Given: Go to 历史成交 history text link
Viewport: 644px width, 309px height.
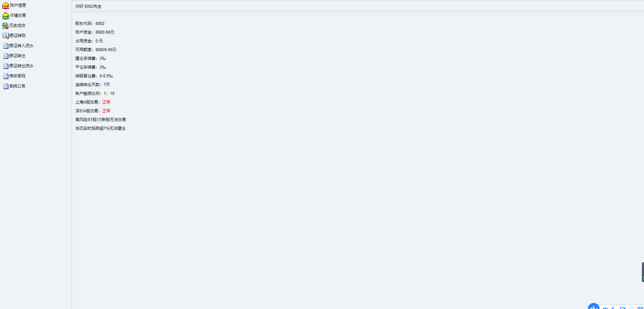Looking at the screenshot, I should pyautogui.click(x=17, y=26).
